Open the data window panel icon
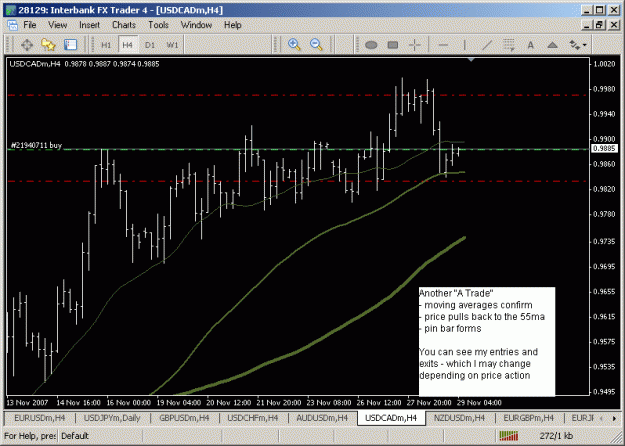 coord(70,45)
